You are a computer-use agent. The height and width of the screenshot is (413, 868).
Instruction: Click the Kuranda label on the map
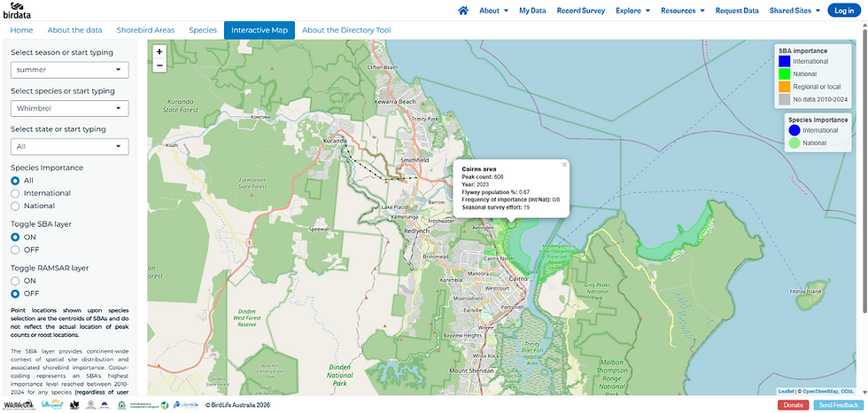335,141
